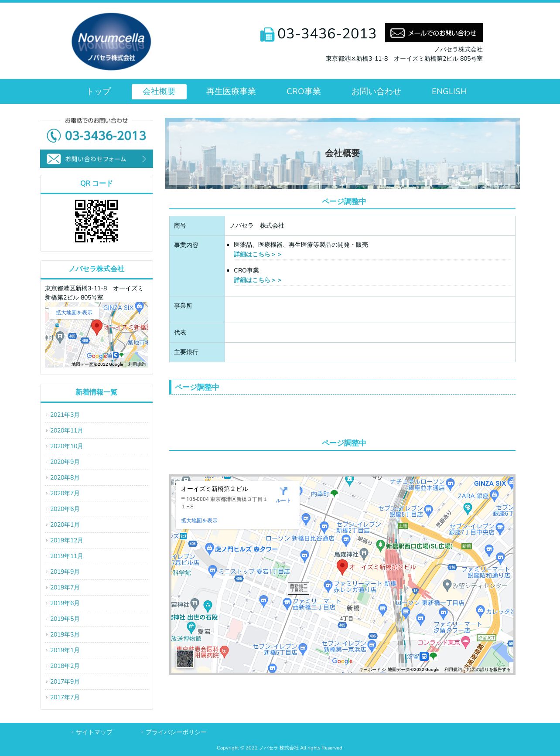Switch to the ENGLISH version
The height and width of the screenshot is (756, 560).
449,92
